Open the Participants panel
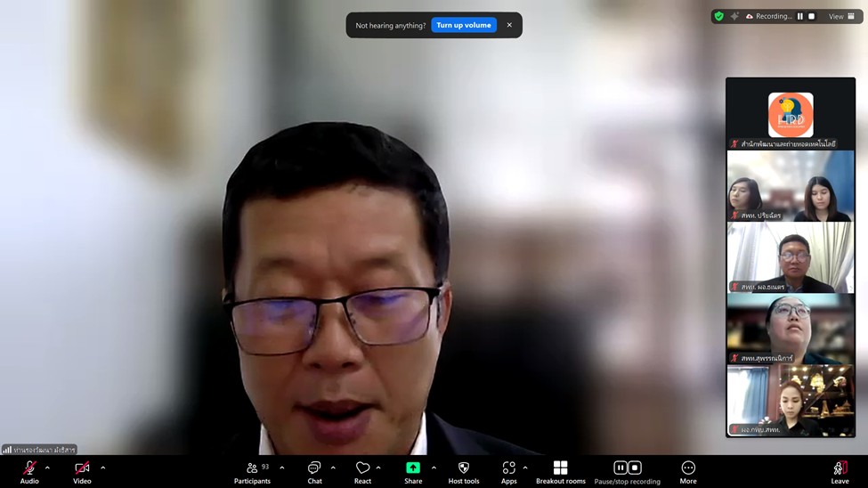Image resolution: width=868 pixels, height=488 pixels. tap(252, 468)
